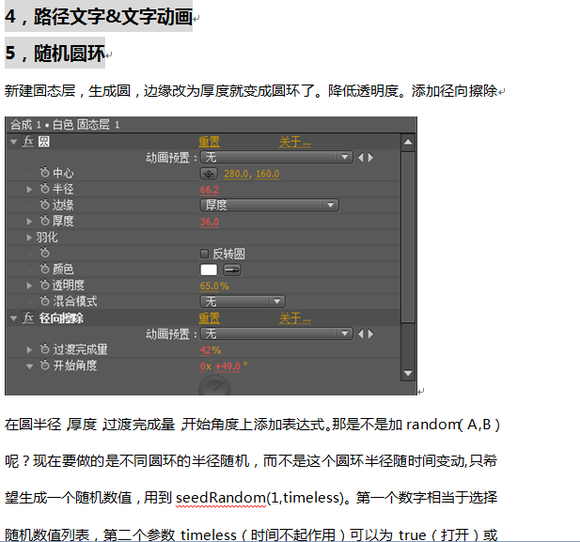Toggle stopwatch beside 反转圆 row
The width and height of the screenshot is (580, 542).
click(44, 253)
